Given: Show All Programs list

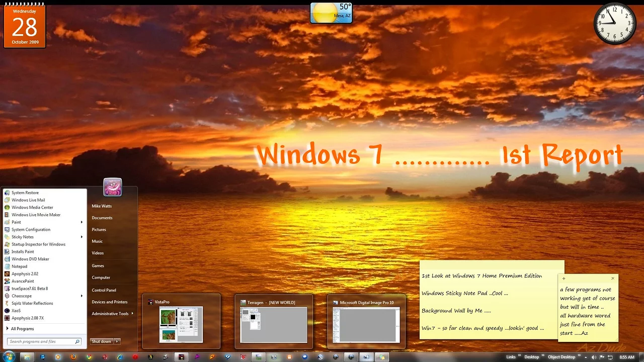Looking at the screenshot, I should click(x=22, y=329).
